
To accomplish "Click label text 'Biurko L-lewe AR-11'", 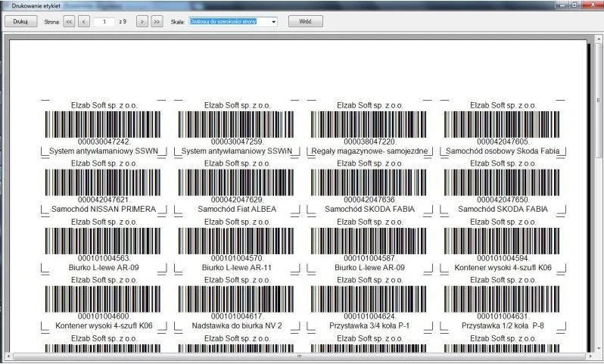I will click(x=237, y=267).
